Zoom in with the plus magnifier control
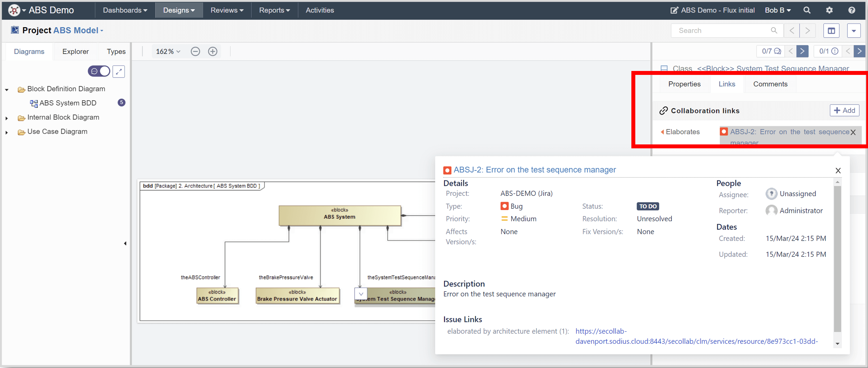Viewport: 868px width, 368px height. [x=212, y=51]
